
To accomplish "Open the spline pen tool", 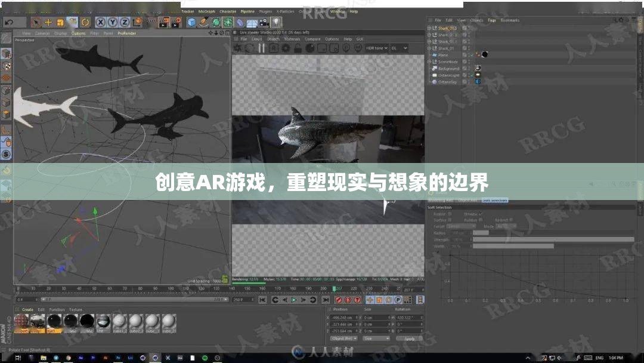I will tap(204, 22).
